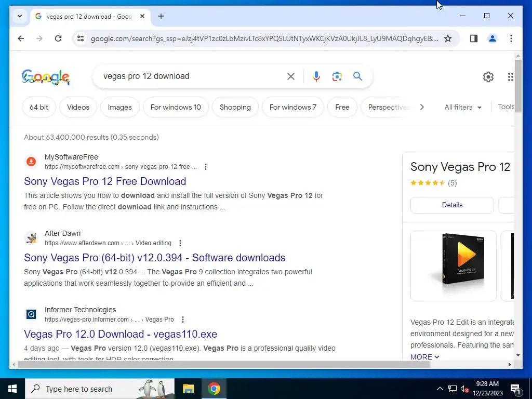Screen dimensions: 532x399
Task: Apply the For windows 7 filter
Action: [293, 107]
